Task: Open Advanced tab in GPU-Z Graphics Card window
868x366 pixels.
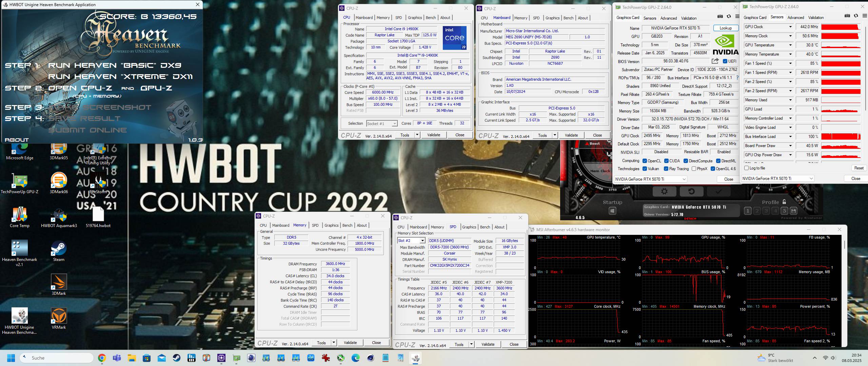Action: point(668,18)
